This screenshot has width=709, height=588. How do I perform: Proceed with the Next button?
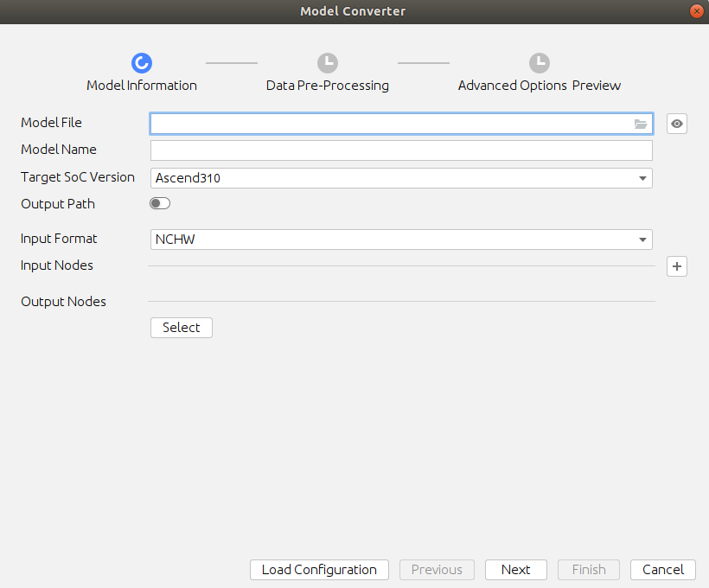[515, 570]
